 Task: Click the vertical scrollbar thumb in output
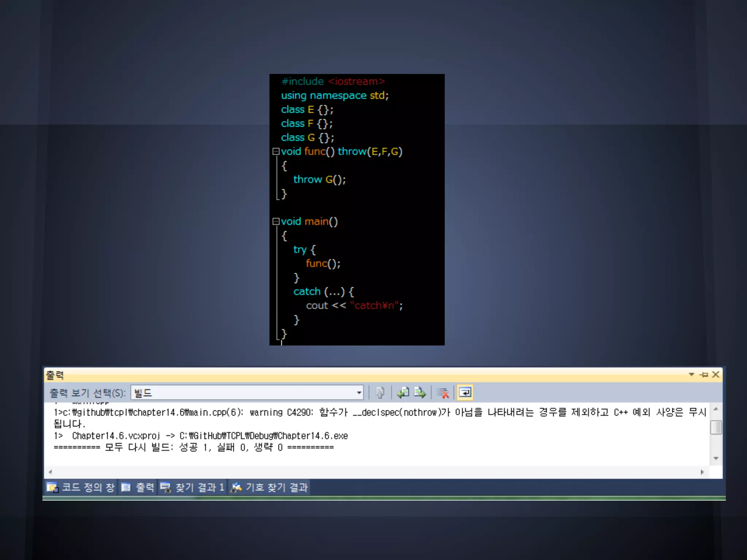pyautogui.click(x=716, y=427)
